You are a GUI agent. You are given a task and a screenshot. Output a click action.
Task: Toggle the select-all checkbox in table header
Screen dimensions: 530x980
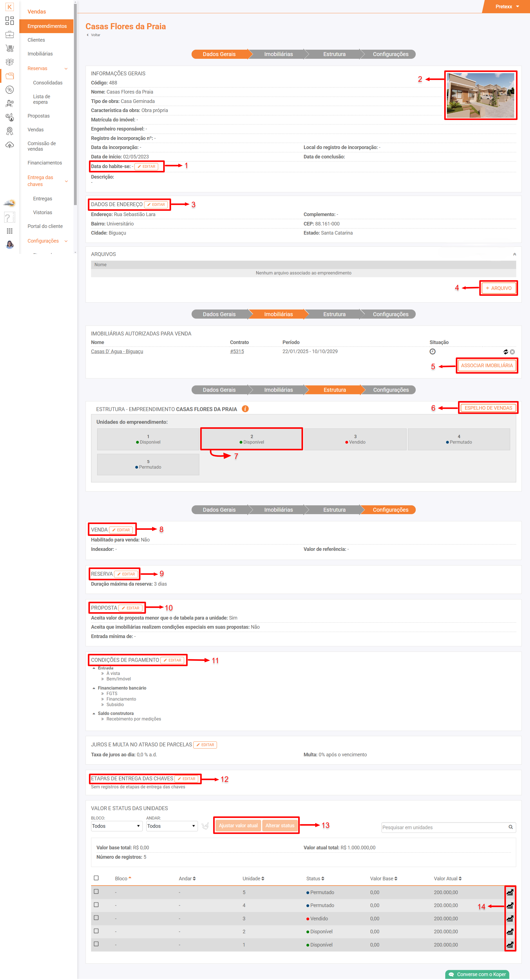(x=96, y=878)
